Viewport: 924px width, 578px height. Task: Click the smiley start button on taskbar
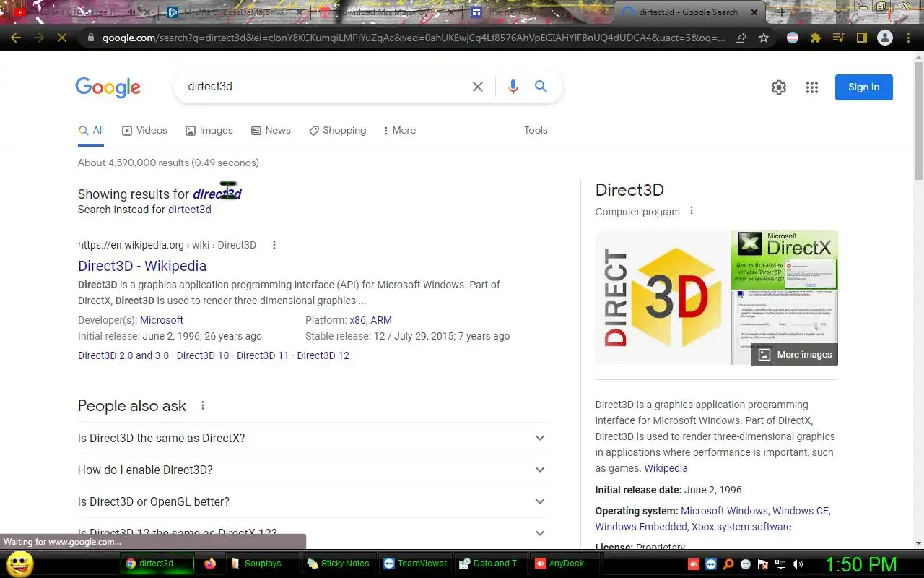coord(19,564)
